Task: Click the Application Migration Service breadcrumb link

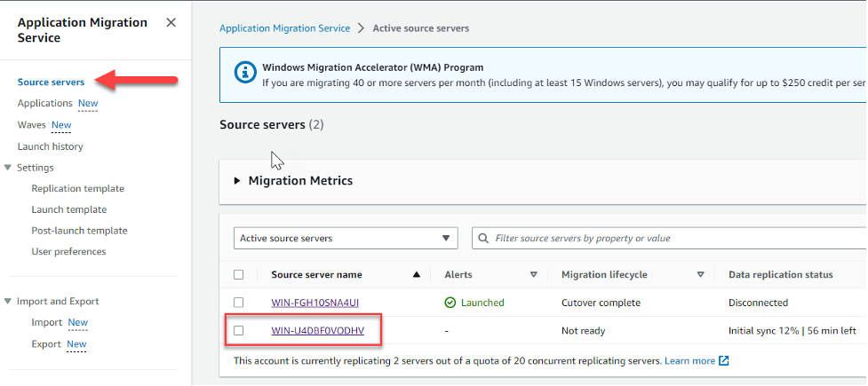Action: click(284, 28)
